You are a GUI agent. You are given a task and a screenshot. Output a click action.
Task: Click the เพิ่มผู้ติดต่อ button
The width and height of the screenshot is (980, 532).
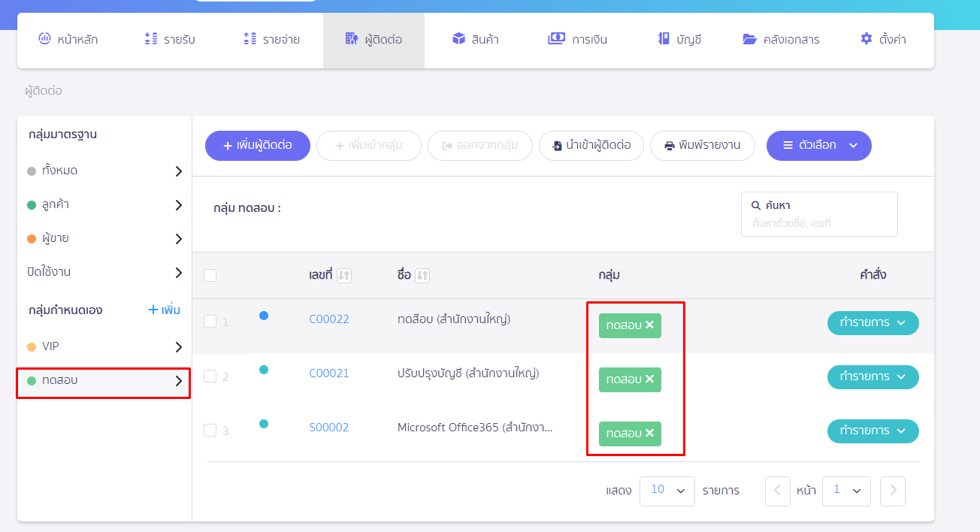[257, 146]
